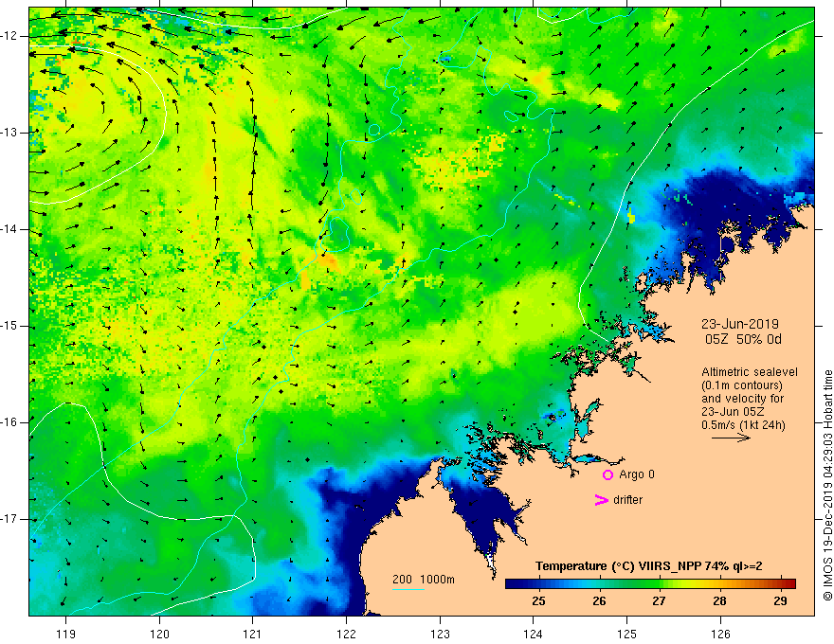This screenshot has width=834, height=644.
Task: Click the colorbar tick label 28
Action: 719,601
